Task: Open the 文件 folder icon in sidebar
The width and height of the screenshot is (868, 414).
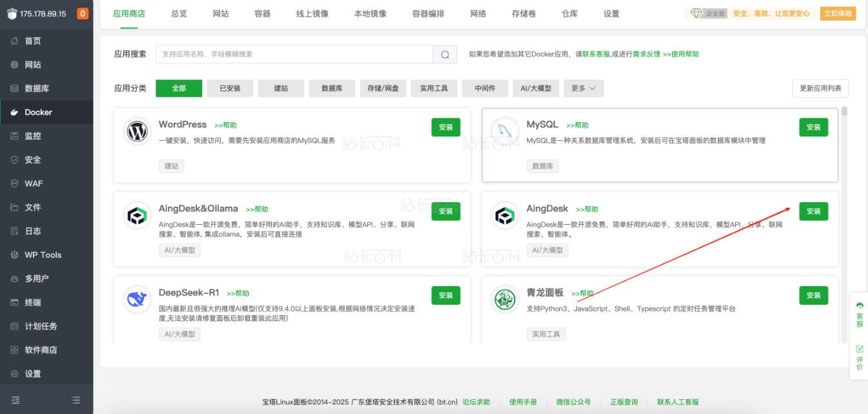Action: coord(15,207)
